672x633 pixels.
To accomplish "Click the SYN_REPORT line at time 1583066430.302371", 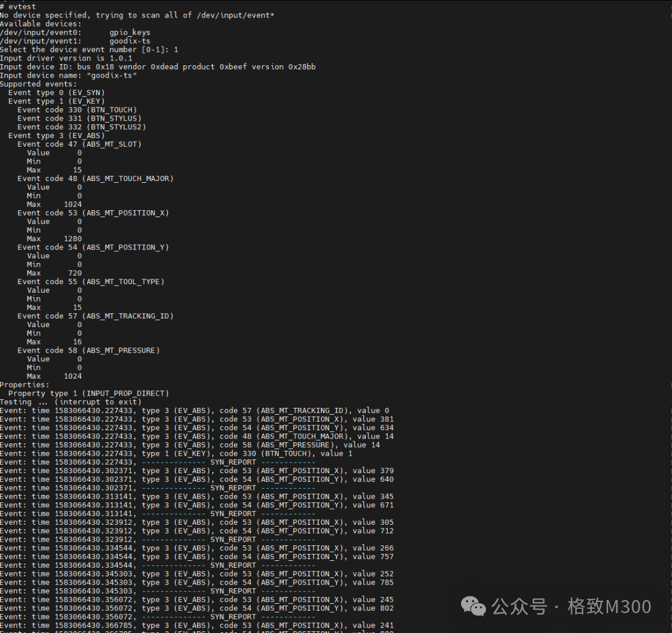I will (157, 488).
